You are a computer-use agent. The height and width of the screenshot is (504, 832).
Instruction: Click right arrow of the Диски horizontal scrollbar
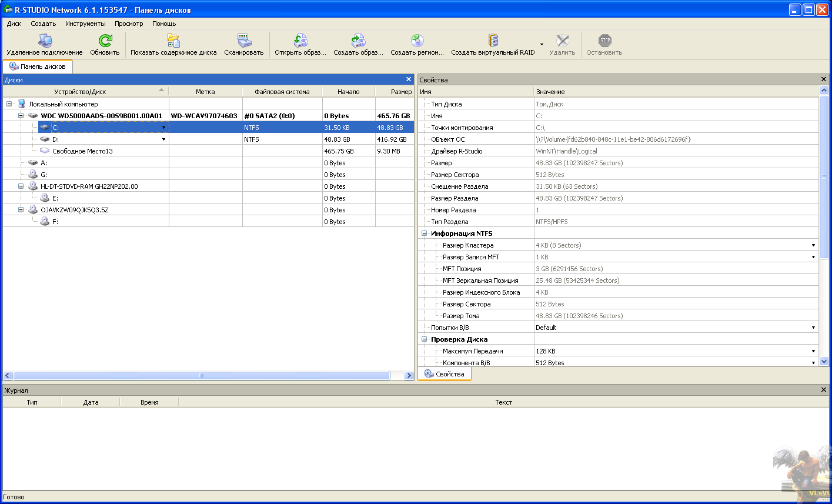(x=409, y=375)
